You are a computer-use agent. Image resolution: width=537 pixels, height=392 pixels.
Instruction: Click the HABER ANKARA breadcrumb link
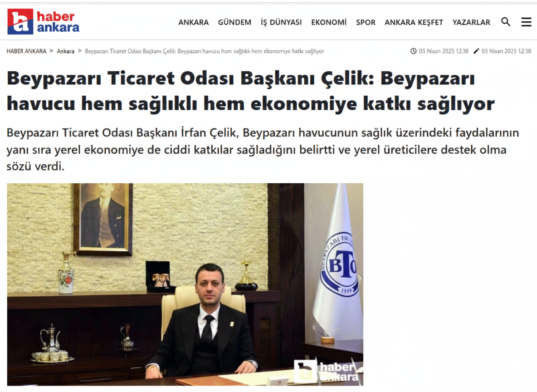(26, 51)
